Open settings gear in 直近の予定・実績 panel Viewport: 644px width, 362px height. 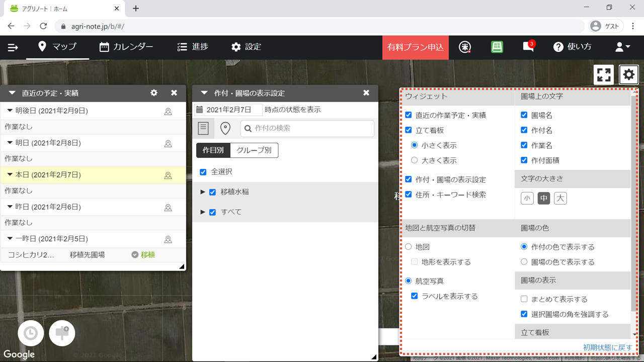point(154,93)
